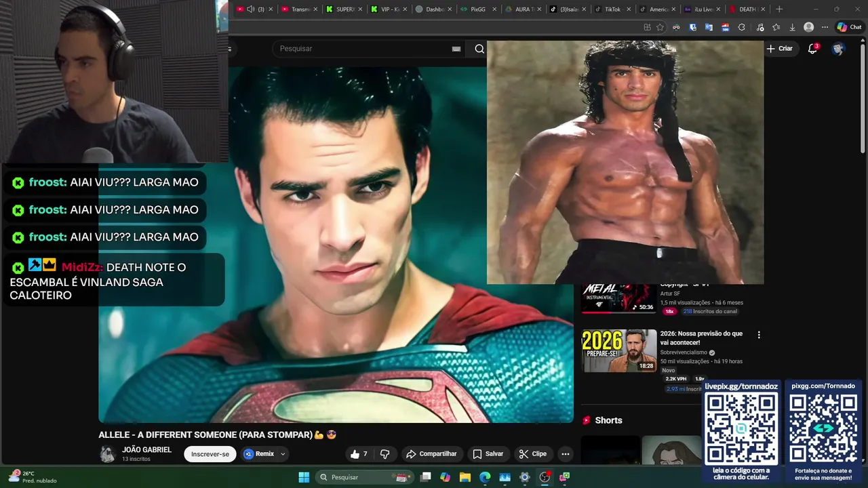Open browser settings and more ellipsis
868x488 pixels.
pos(825,27)
